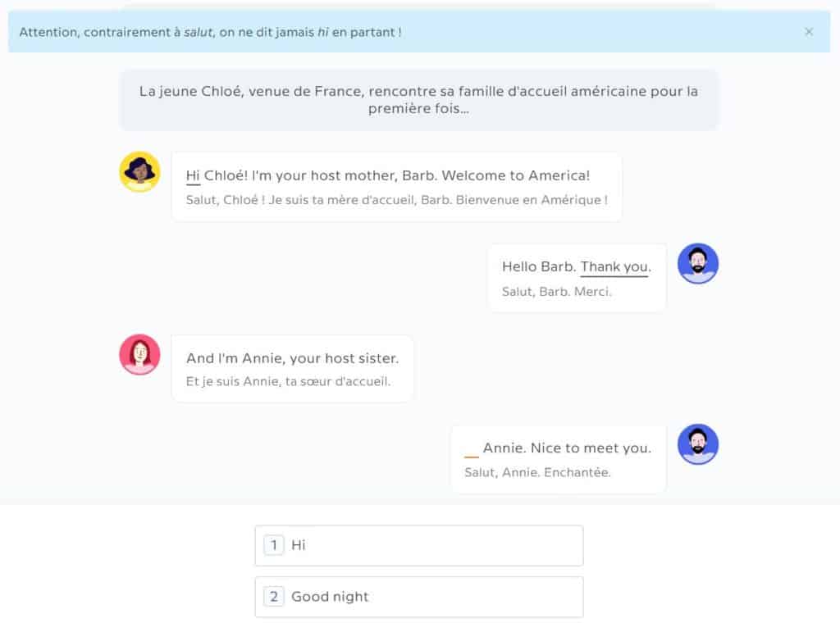Dismiss the blue tip banner
This screenshot has width=840, height=632.
click(809, 32)
